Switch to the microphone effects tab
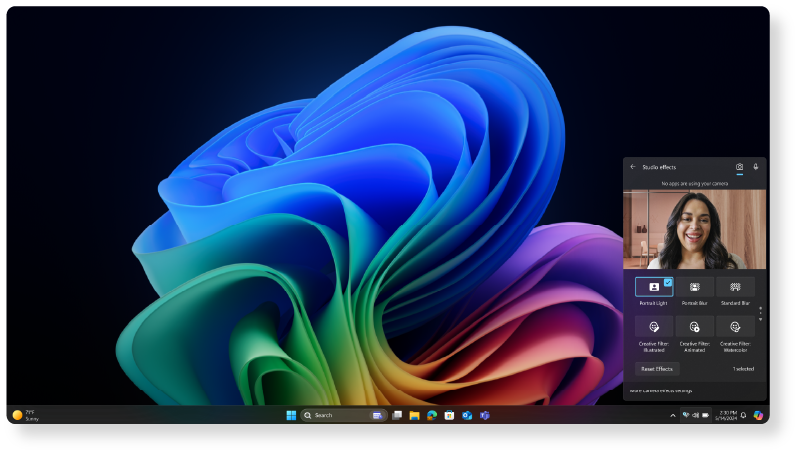 click(756, 167)
